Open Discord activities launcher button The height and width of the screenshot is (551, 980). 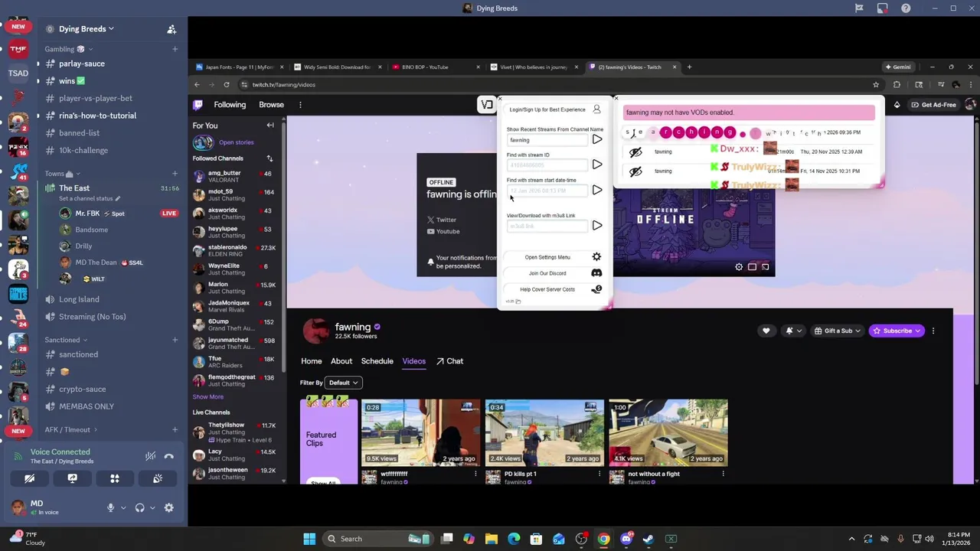pyautogui.click(x=115, y=478)
